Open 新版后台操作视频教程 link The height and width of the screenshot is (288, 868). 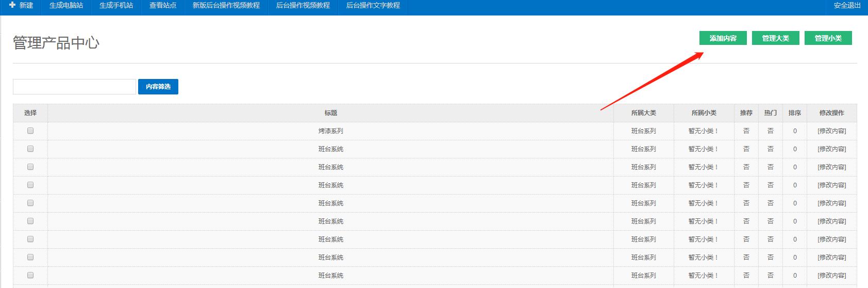point(226,5)
